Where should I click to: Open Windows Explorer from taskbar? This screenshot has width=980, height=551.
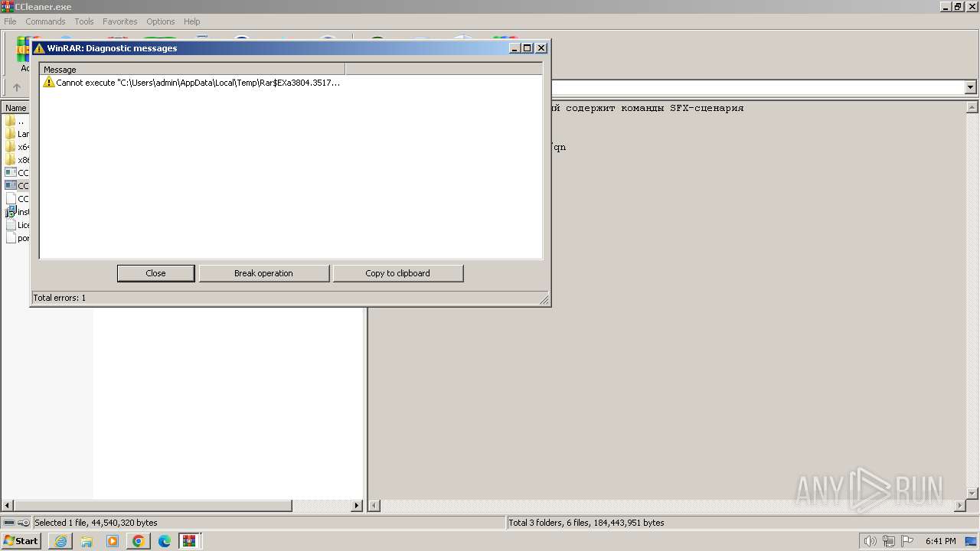tap(87, 541)
